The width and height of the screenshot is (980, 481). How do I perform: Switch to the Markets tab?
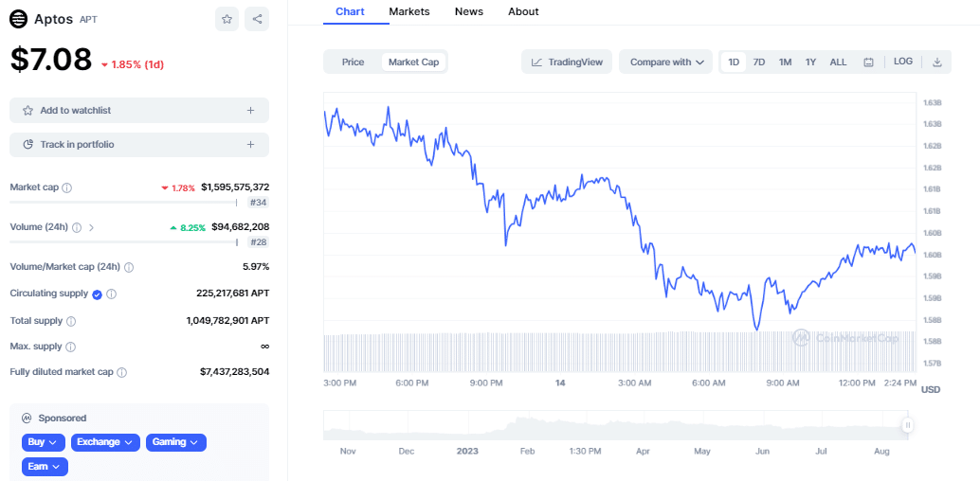pos(409,11)
